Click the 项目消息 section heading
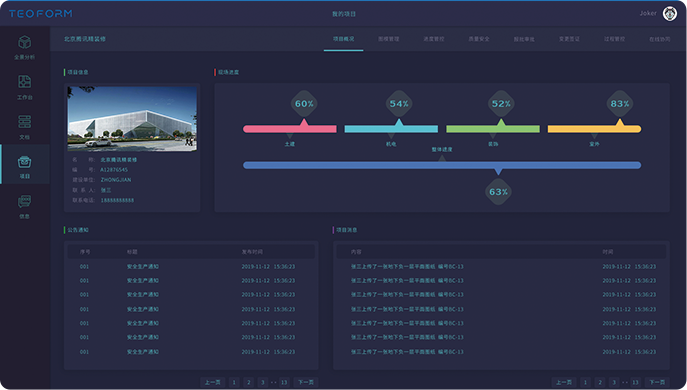This screenshot has width=687, height=390. (347, 230)
